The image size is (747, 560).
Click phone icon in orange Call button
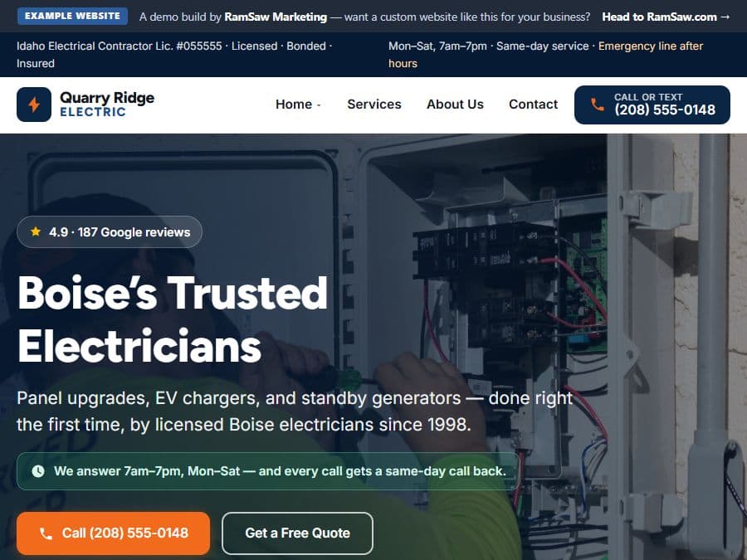(x=46, y=533)
